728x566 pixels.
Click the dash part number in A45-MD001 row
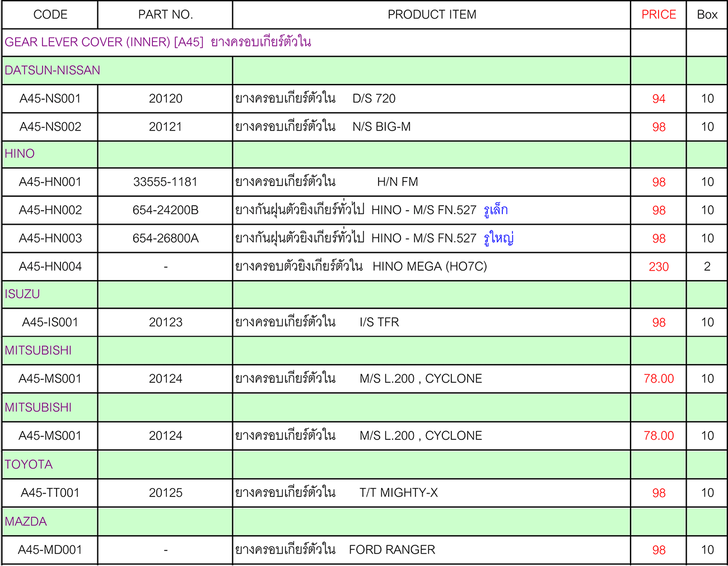pos(166,550)
